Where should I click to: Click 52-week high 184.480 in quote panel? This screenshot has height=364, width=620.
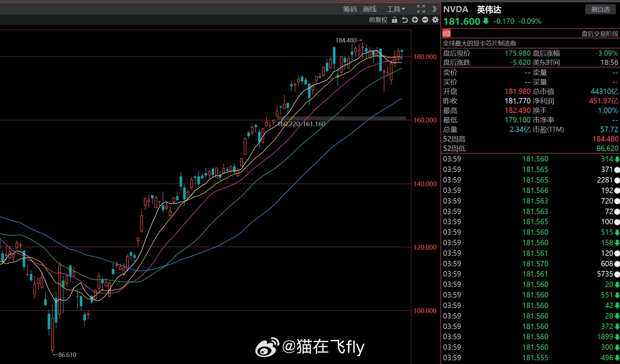click(605, 139)
